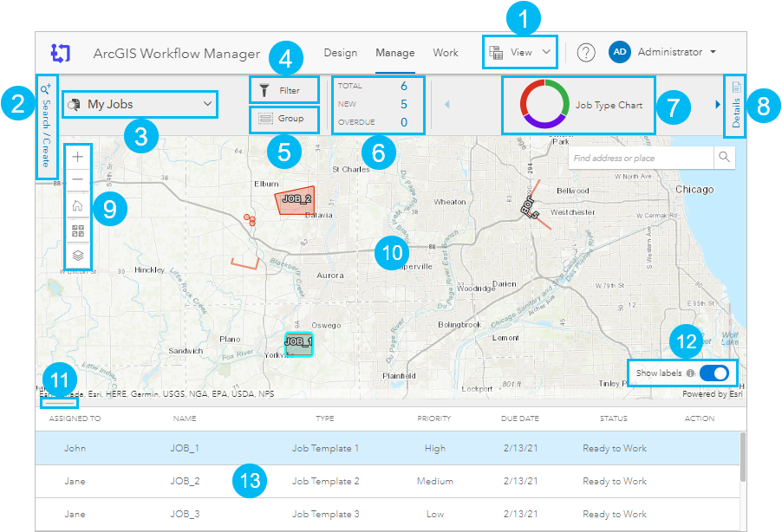Open the Details panel
The height and width of the screenshot is (532, 782).
pyautogui.click(x=735, y=104)
